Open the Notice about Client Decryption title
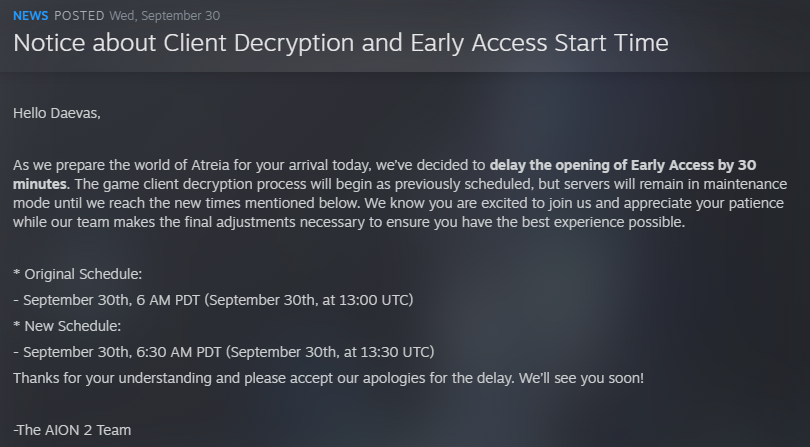Viewport: 810px width, 447px height. [340, 42]
